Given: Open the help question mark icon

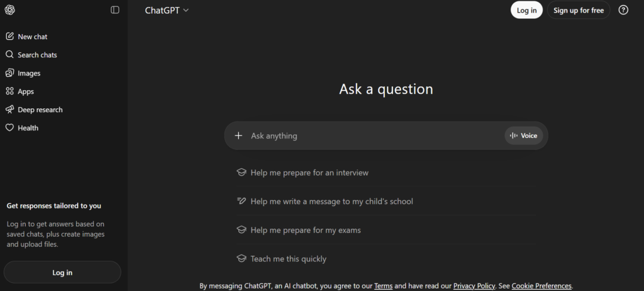Looking at the screenshot, I should click(x=623, y=10).
